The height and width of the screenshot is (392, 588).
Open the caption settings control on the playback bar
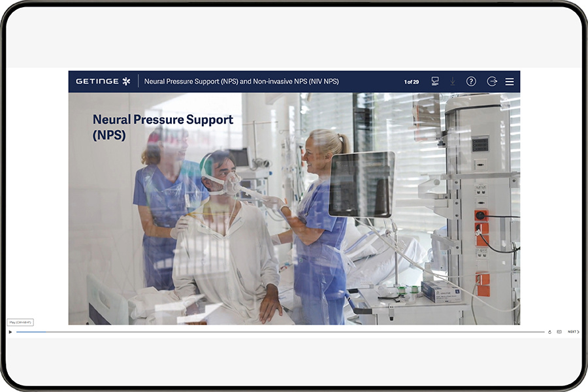tap(560, 332)
